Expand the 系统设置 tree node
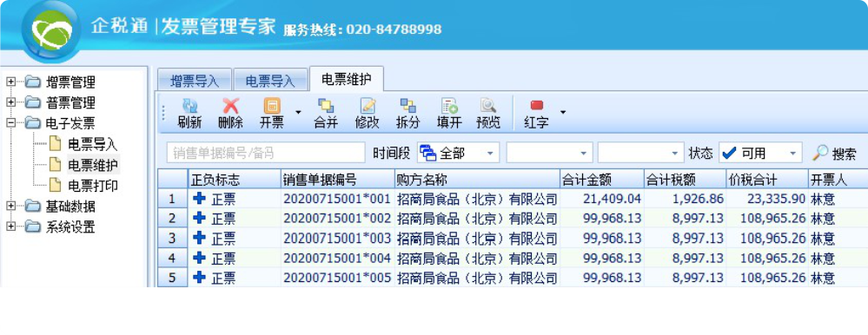 [10, 227]
